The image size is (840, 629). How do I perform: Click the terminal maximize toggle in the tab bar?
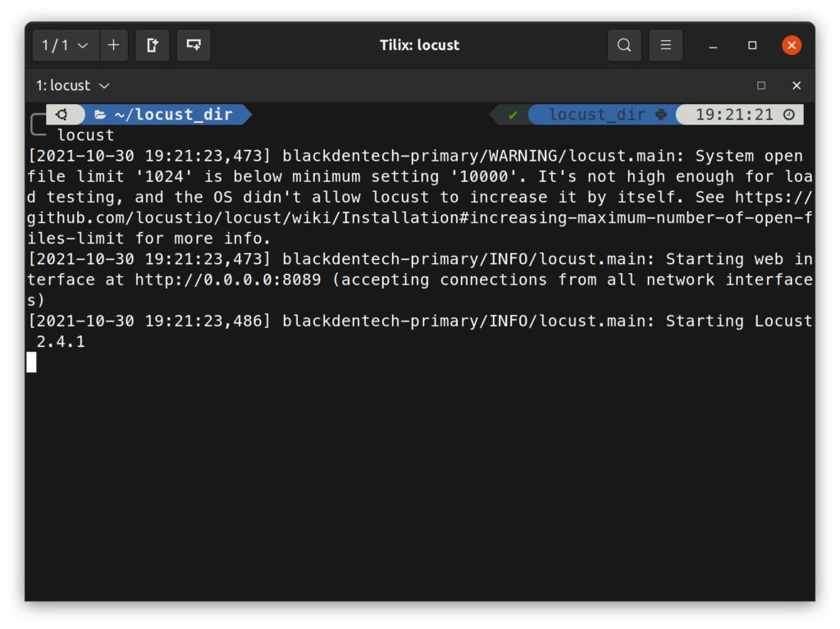click(x=761, y=85)
